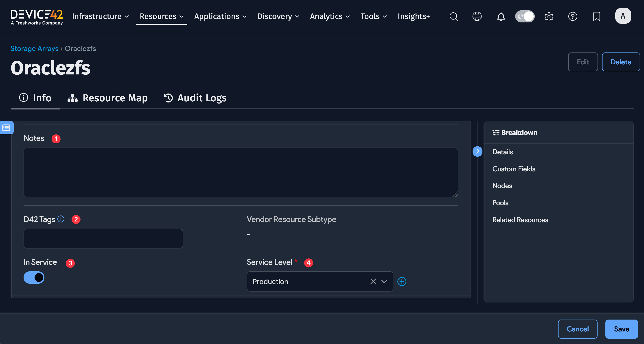Collapse the Breakdown panel chevron
The image size is (644, 344).
click(478, 151)
